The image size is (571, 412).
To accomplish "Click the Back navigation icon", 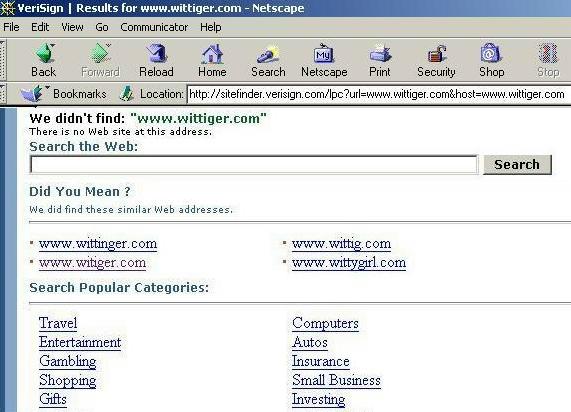I will 44,54.
